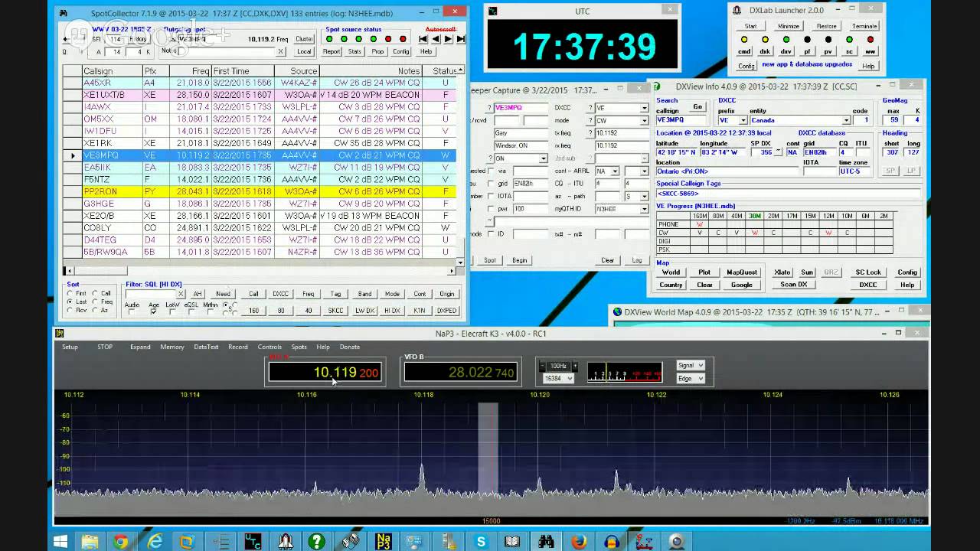
Task: Click the VFO B frequency display
Action: point(461,373)
